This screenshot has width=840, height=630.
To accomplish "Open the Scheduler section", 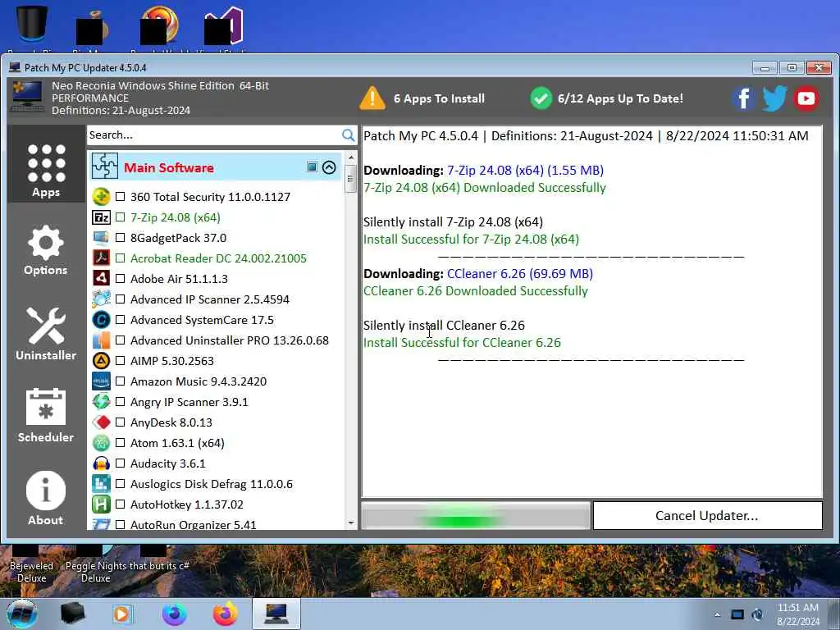I will pyautogui.click(x=46, y=415).
